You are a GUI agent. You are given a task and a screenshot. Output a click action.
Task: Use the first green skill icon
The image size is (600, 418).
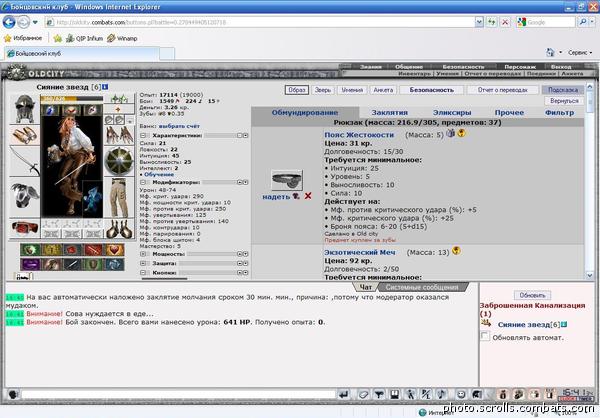click(x=30, y=250)
